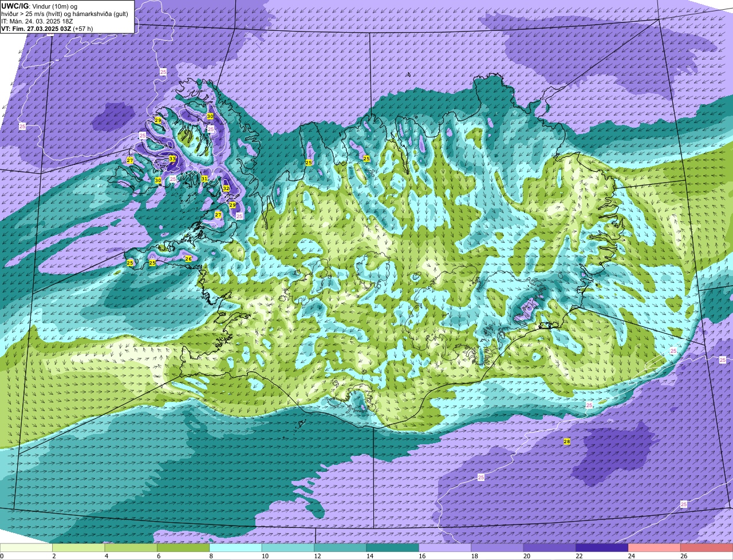The image size is (733, 560).
Task: Click the legend swatch between 12 and 14
Action: [340, 547]
